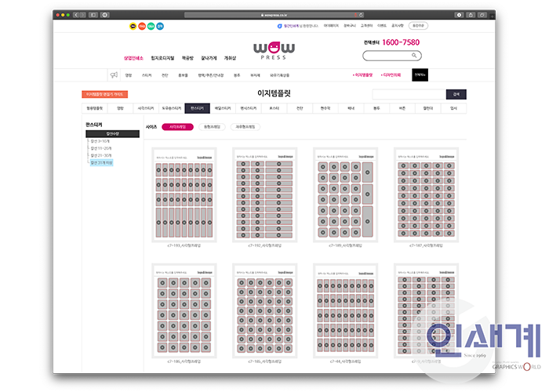Open the pink 디자인의뢰 link in category bar
The image size is (549, 392).
pos(391,75)
